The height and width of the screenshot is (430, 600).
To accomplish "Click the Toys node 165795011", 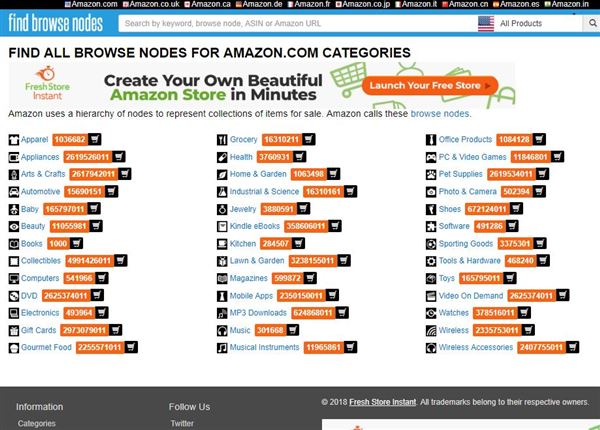I will coord(480,278).
